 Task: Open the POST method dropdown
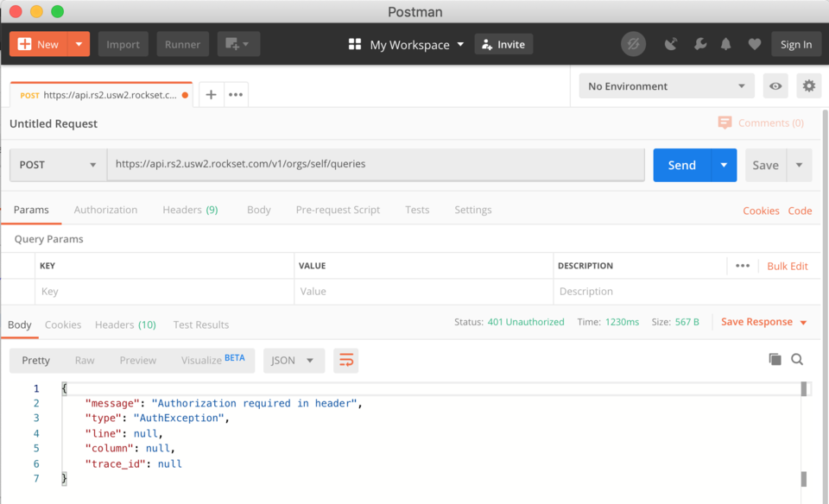(x=58, y=165)
